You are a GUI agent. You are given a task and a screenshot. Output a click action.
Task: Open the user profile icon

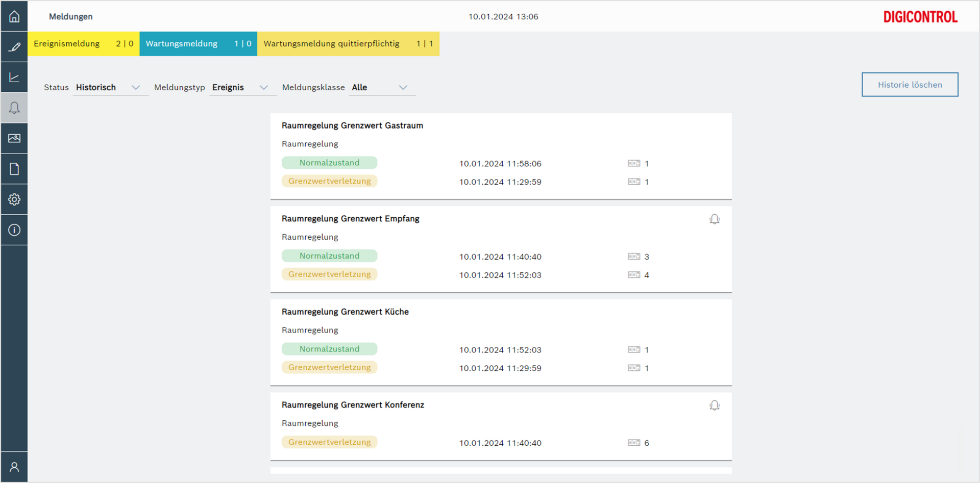14,467
